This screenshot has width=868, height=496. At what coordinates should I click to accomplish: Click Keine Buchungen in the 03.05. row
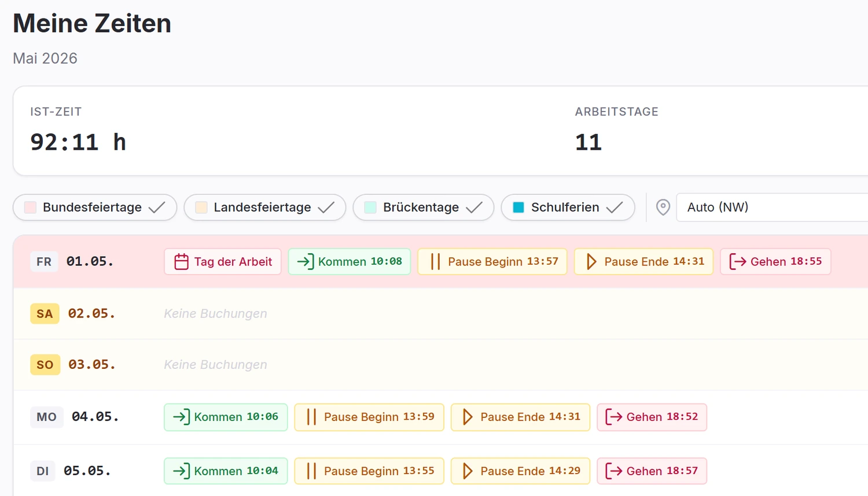[x=215, y=364]
